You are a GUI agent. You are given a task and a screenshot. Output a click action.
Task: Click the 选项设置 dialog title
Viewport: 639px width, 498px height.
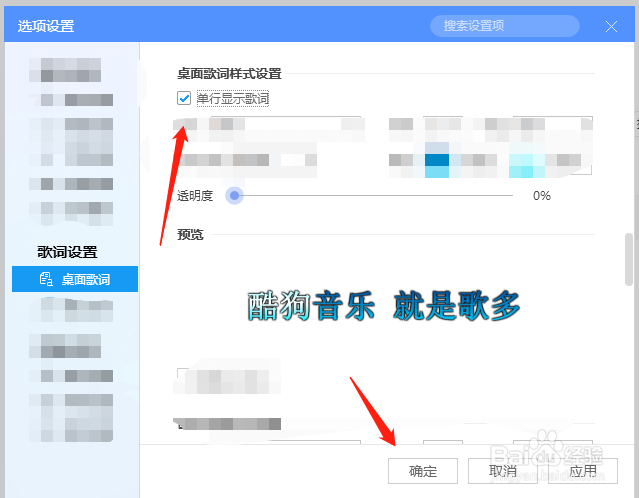(x=46, y=26)
